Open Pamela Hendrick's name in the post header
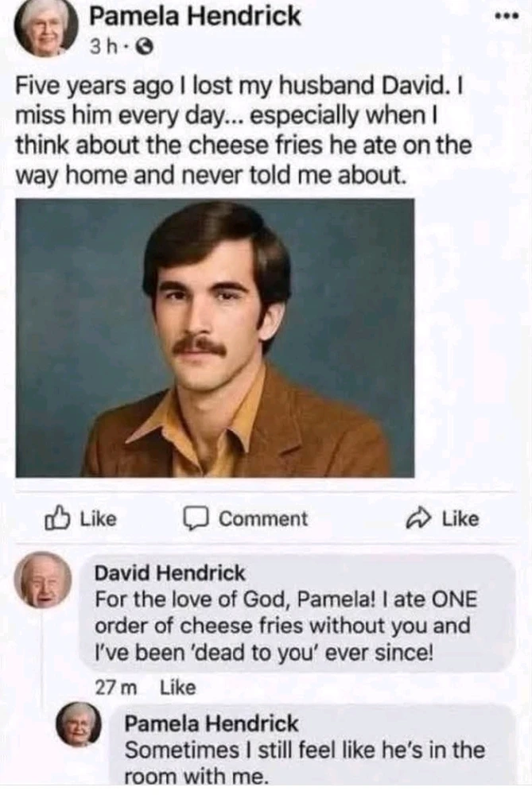Screen dimensions: 532x795 pos(196,15)
